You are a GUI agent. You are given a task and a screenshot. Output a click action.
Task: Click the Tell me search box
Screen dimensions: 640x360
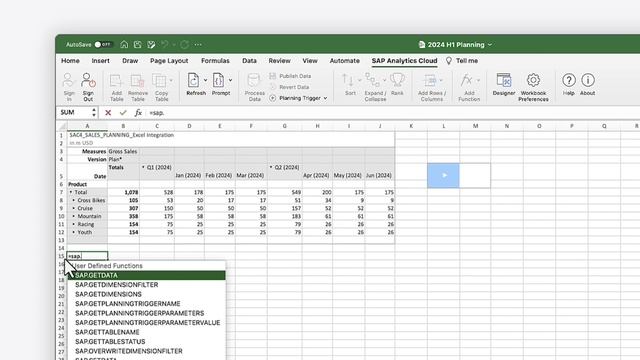[x=462, y=60]
